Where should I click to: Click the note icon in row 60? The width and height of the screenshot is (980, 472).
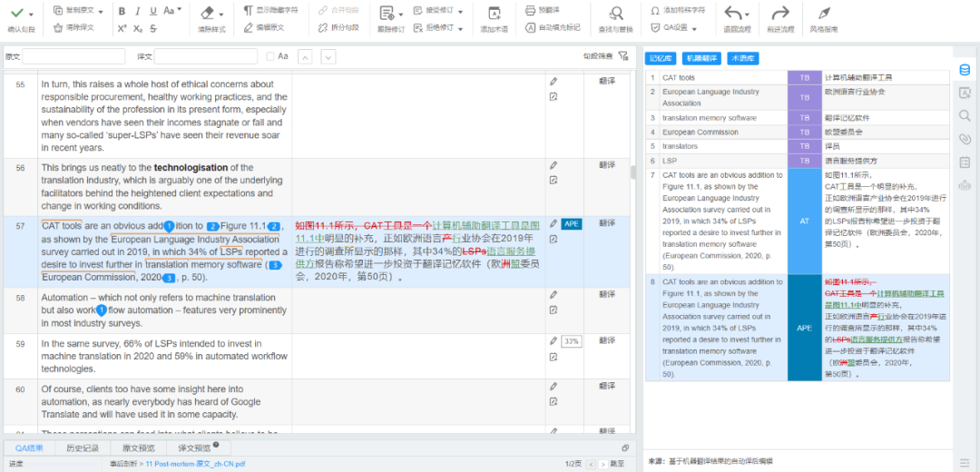pyautogui.click(x=554, y=402)
